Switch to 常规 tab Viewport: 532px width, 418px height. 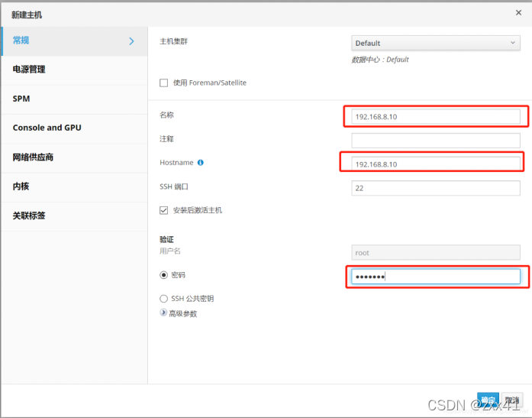pos(75,41)
